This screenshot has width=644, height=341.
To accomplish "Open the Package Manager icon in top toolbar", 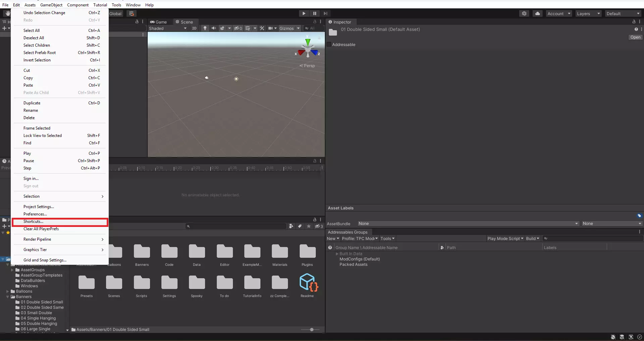I will pos(524,13).
